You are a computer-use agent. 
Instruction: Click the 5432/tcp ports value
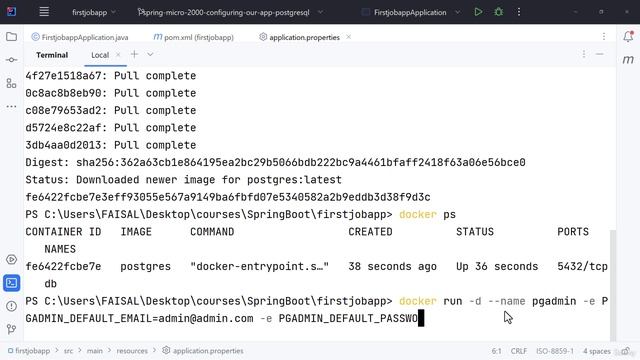(582, 267)
